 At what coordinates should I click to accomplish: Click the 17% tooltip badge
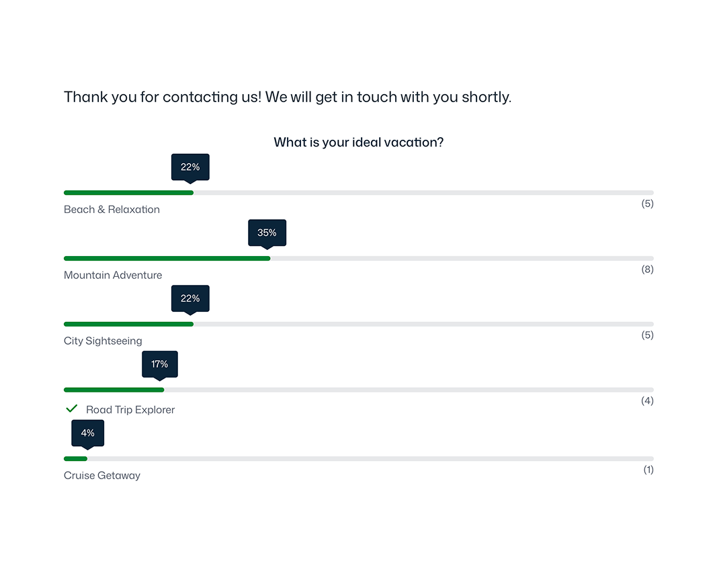159,364
